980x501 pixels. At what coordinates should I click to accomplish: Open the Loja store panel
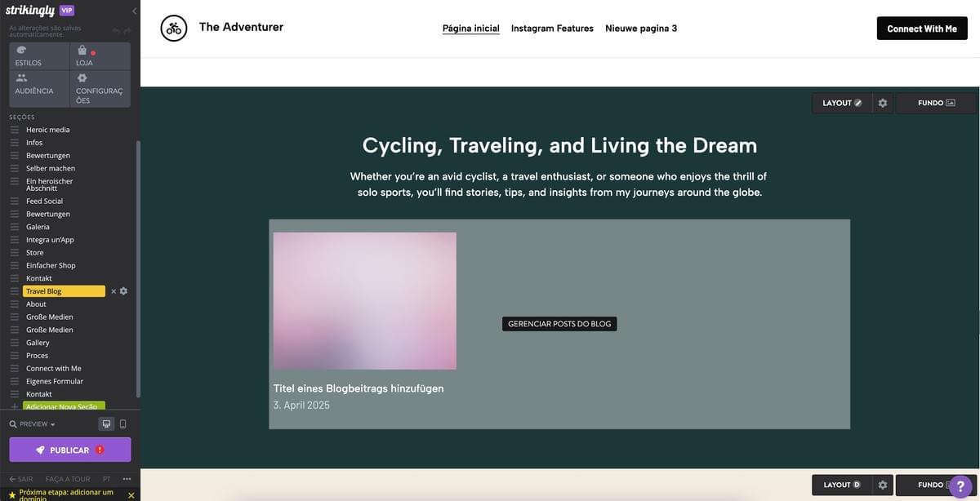pyautogui.click(x=100, y=55)
